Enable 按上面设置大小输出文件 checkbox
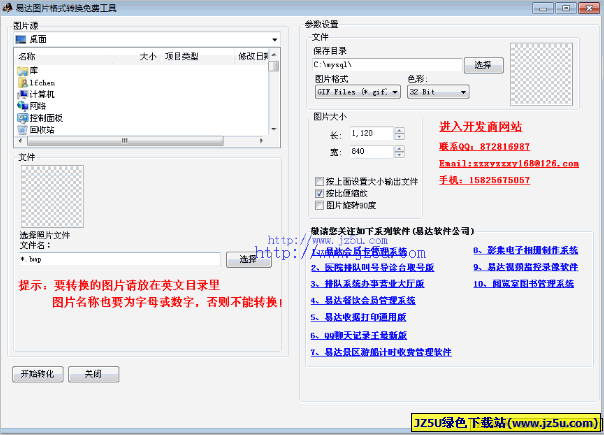Image resolution: width=604 pixels, height=435 pixels. (x=319, y=181)
